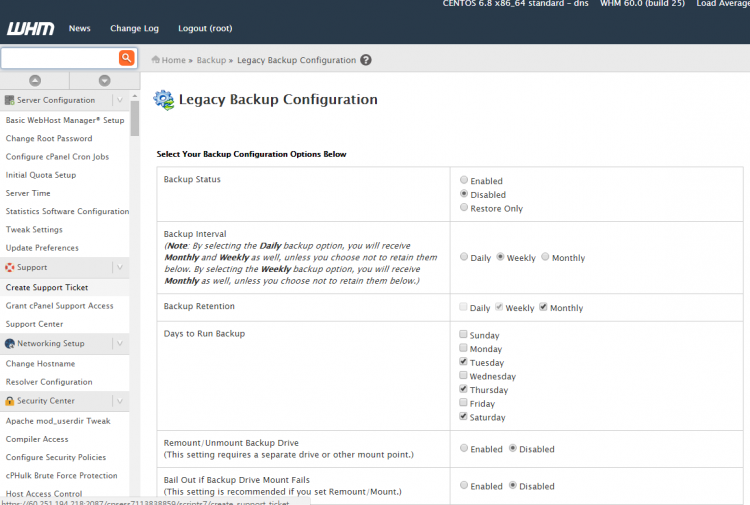The image size is (750, 505).
Task: Uncheck Thursday backup day
Action: (463, 388)
